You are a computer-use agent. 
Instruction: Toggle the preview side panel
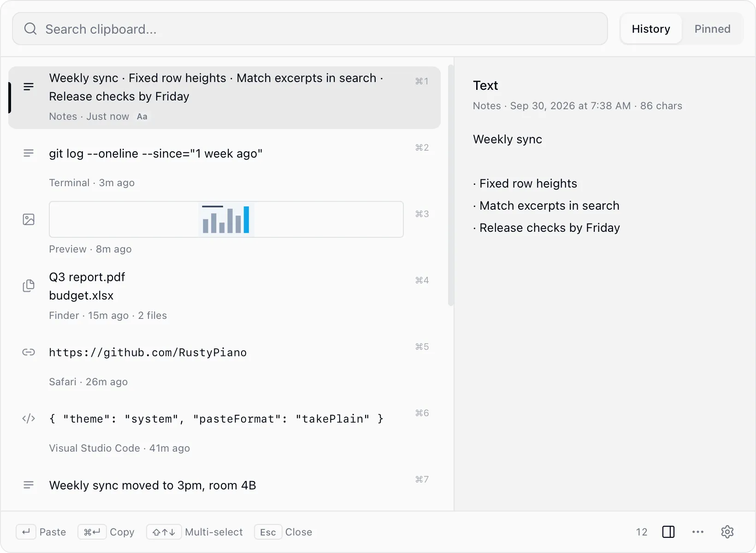click(668, 532)
